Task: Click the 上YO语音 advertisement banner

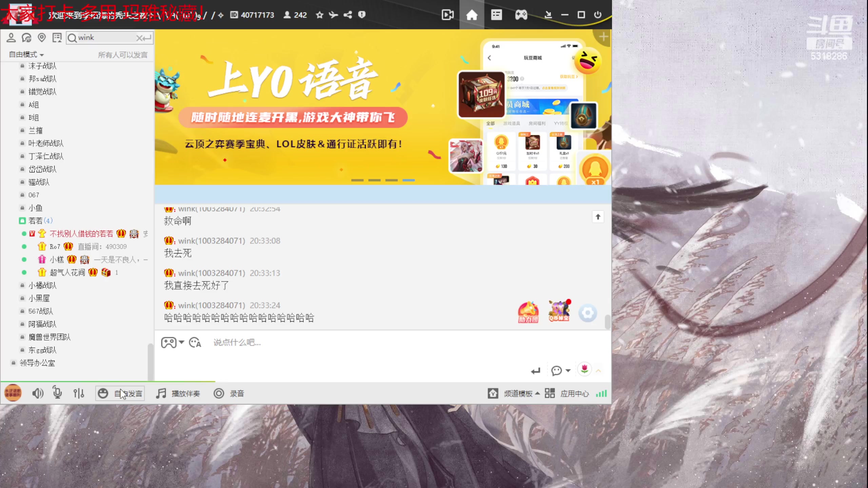Action: coord(383,107)
